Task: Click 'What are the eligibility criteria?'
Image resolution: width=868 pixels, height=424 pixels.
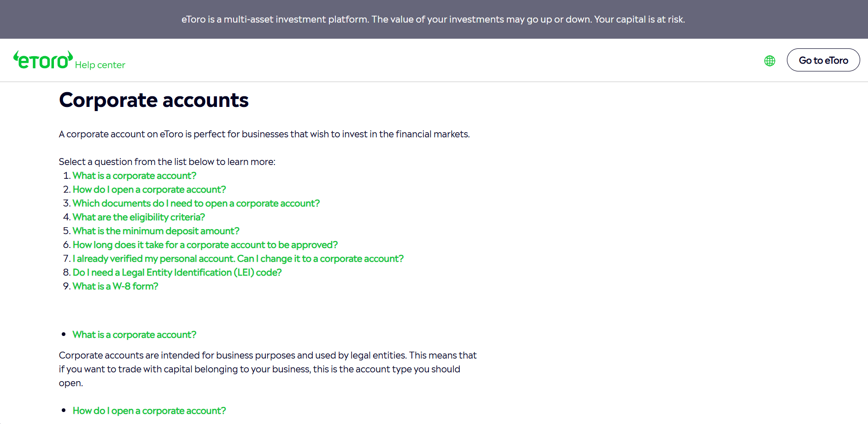Action: (139, 217)
